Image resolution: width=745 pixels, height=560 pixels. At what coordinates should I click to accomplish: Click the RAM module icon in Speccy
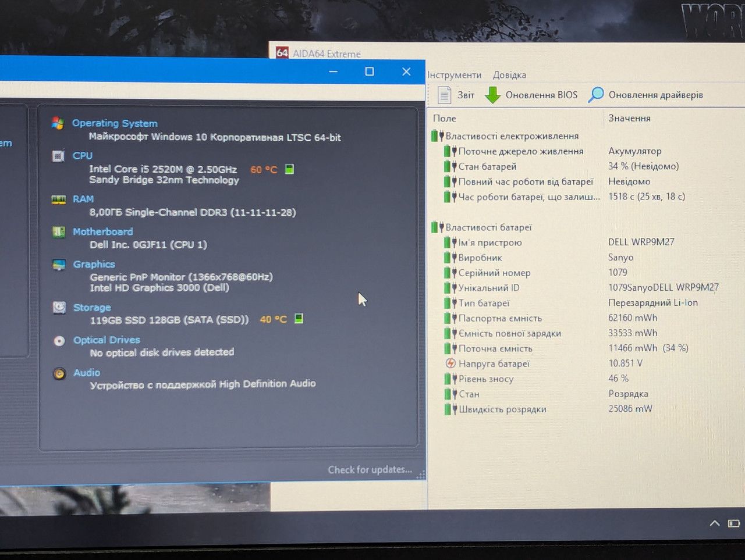coord(59,199)
